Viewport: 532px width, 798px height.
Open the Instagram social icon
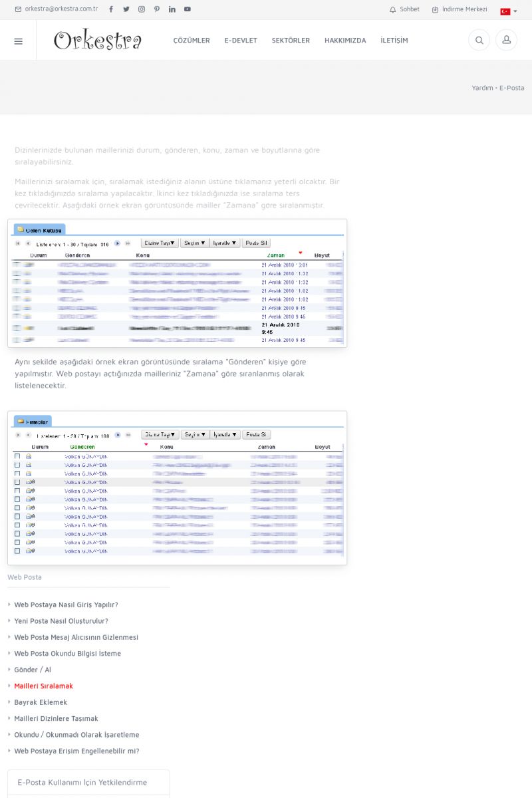tap(142, 9)
